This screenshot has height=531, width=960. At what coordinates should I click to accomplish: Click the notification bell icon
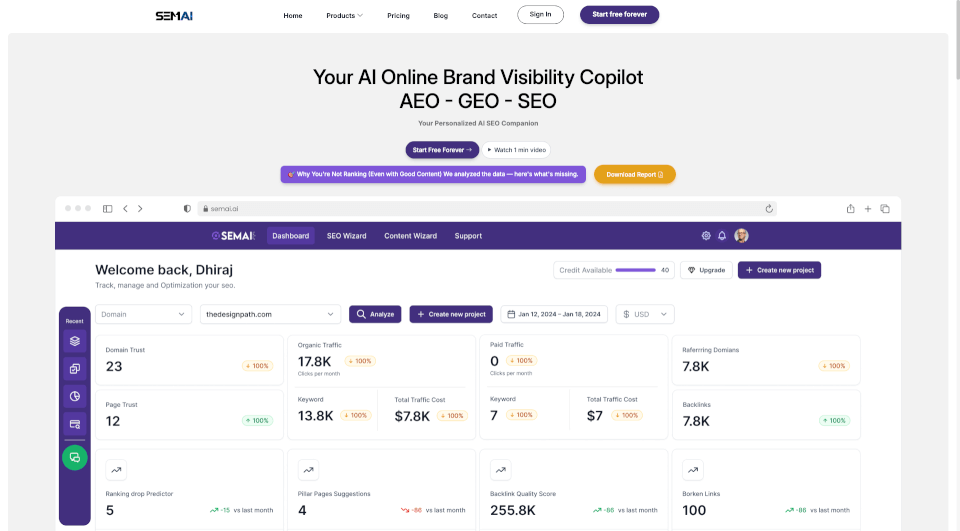click(x=722, y=236)
